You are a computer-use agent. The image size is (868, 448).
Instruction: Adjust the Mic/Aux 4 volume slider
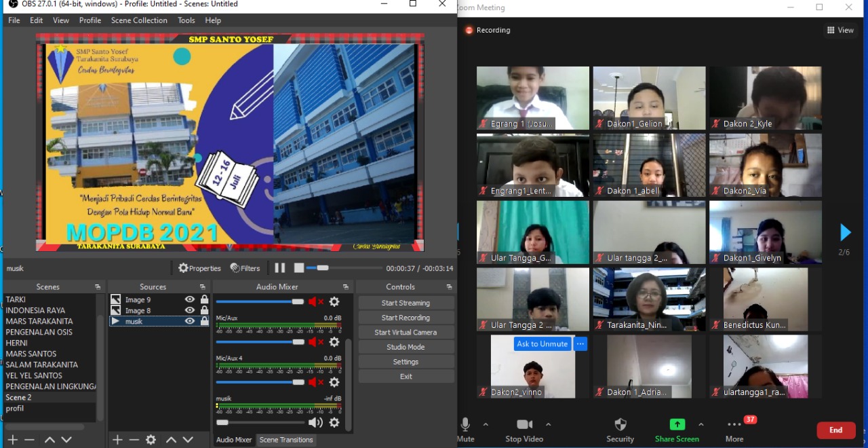pos(260,382)
